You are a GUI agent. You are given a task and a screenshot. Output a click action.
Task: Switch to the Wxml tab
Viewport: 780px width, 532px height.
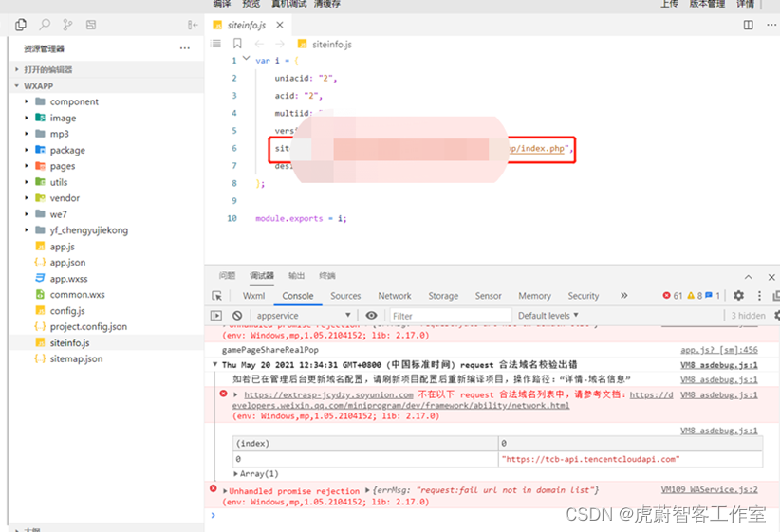[x=253, y=296]
